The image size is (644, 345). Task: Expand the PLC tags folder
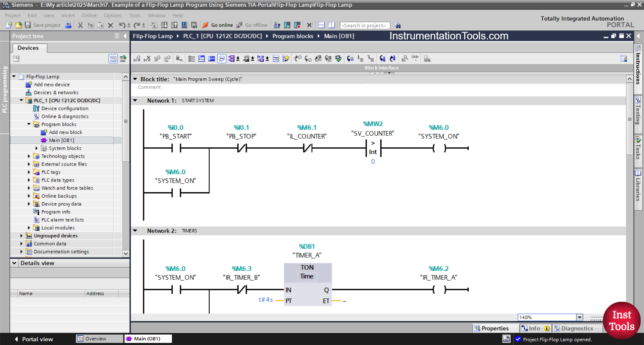tap(29, 172)
